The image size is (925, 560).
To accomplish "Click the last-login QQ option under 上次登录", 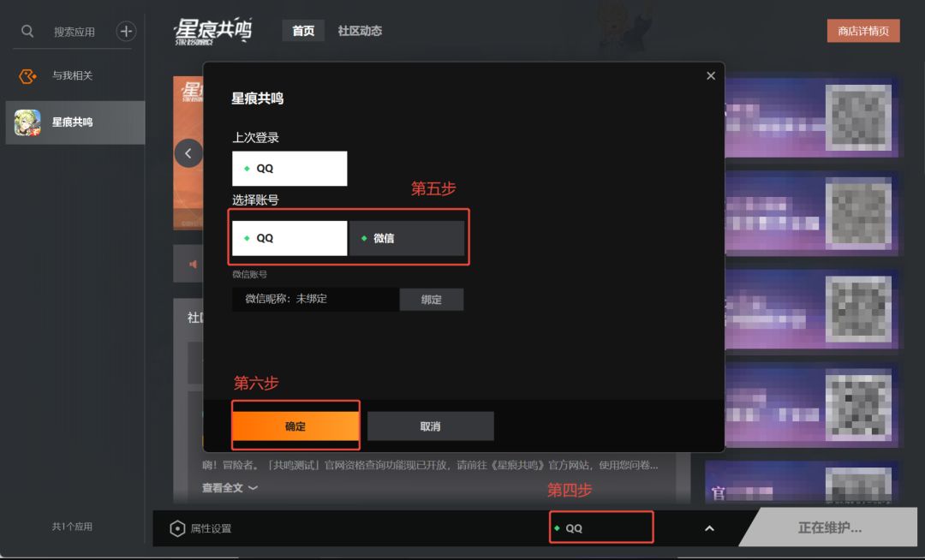I will pyautogui.click(x=289, y=169).
